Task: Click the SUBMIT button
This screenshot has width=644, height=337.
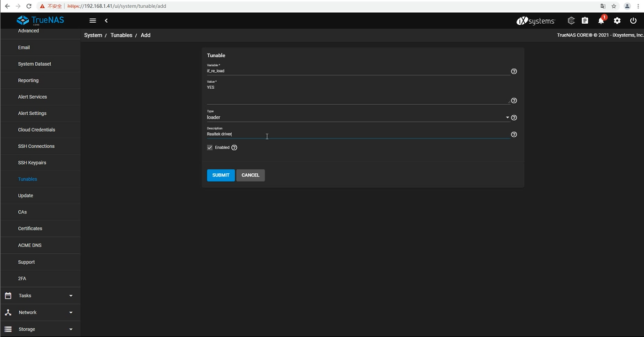Action: pos(221,175)
